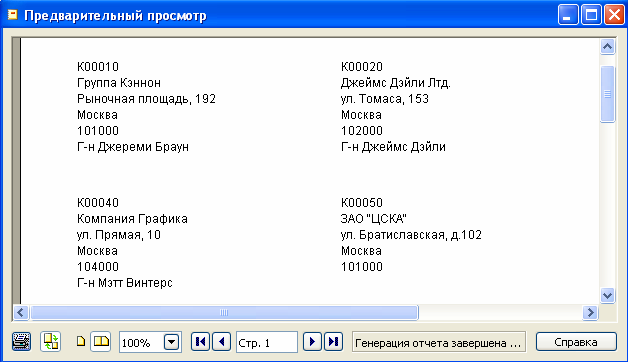Click the Справка help button
Screen dimensions: 628x362
(576, 342)
